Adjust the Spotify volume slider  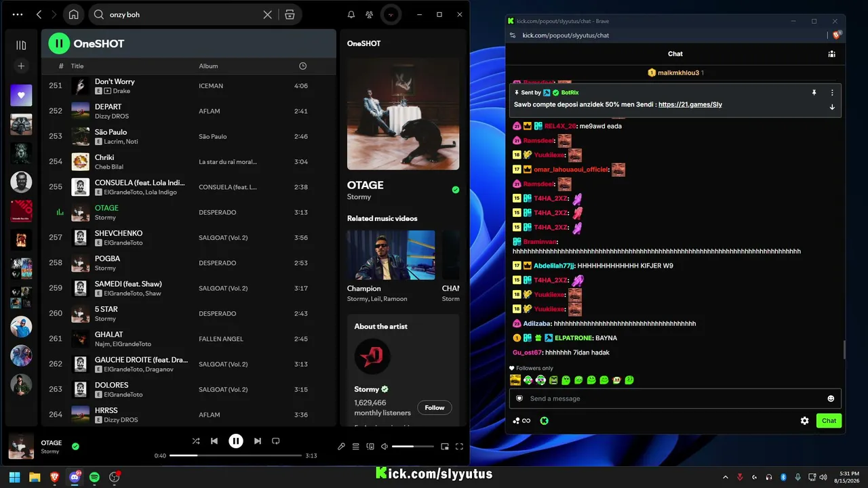[412, 447]
